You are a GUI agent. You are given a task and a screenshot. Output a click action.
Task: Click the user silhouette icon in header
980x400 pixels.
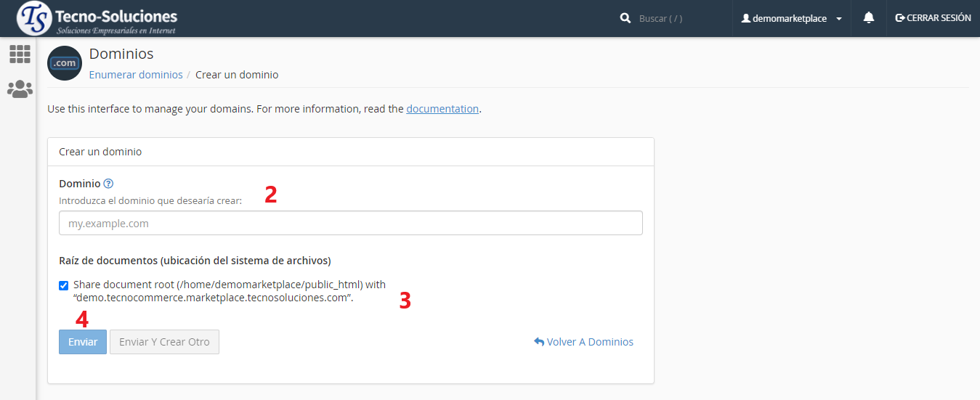(745, 18)
